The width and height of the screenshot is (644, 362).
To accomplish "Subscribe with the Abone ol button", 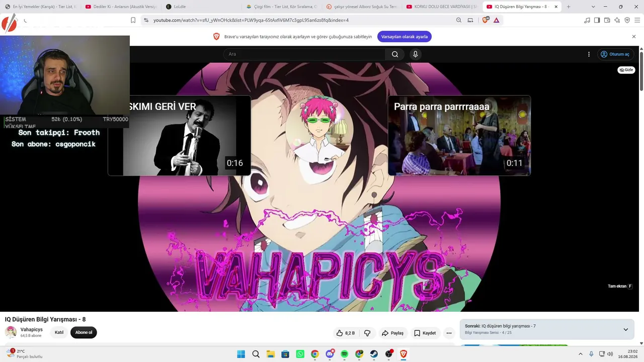I will point(84,332).
